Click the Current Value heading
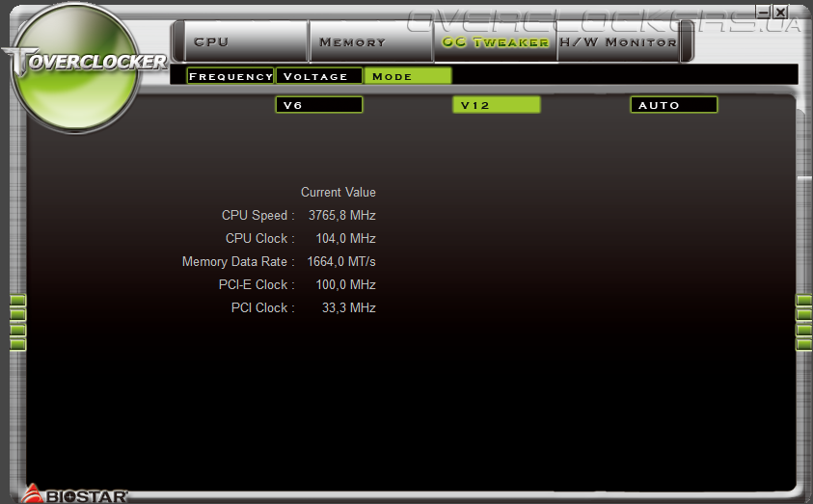The width and height of the screenshot is (813, 504). (339, 192)
